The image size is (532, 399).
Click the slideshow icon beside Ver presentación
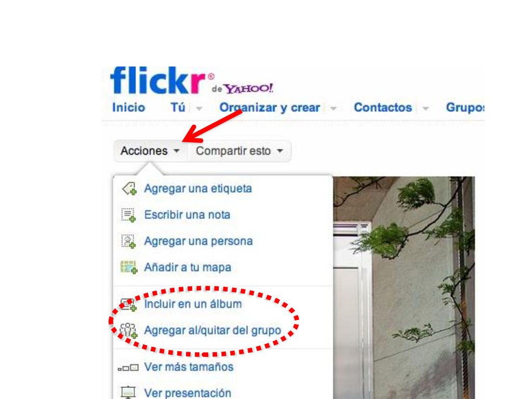pos(128,393)
